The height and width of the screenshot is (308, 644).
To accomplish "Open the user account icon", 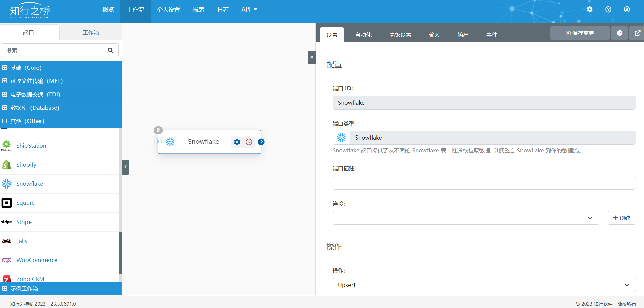I will click(627, 10).
